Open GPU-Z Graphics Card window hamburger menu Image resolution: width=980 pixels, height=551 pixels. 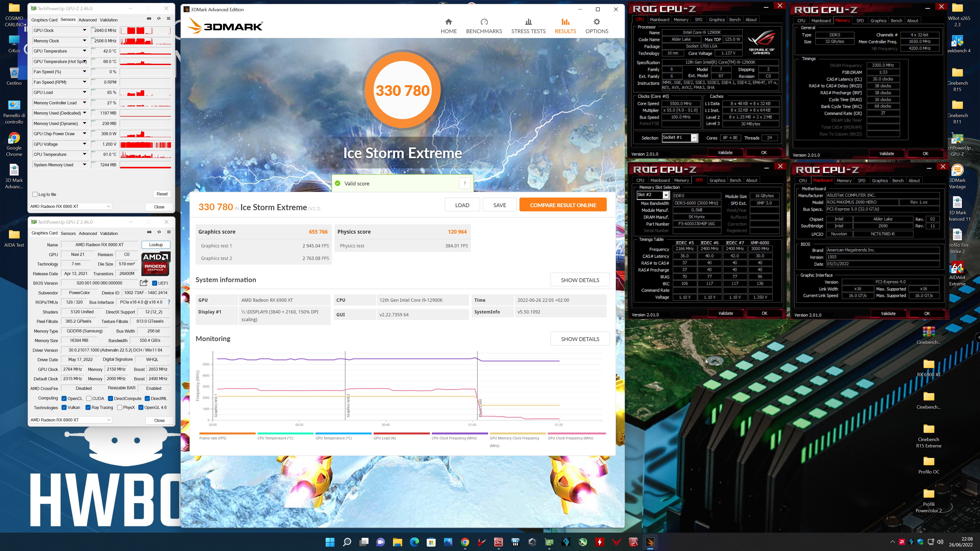(168, 232)
